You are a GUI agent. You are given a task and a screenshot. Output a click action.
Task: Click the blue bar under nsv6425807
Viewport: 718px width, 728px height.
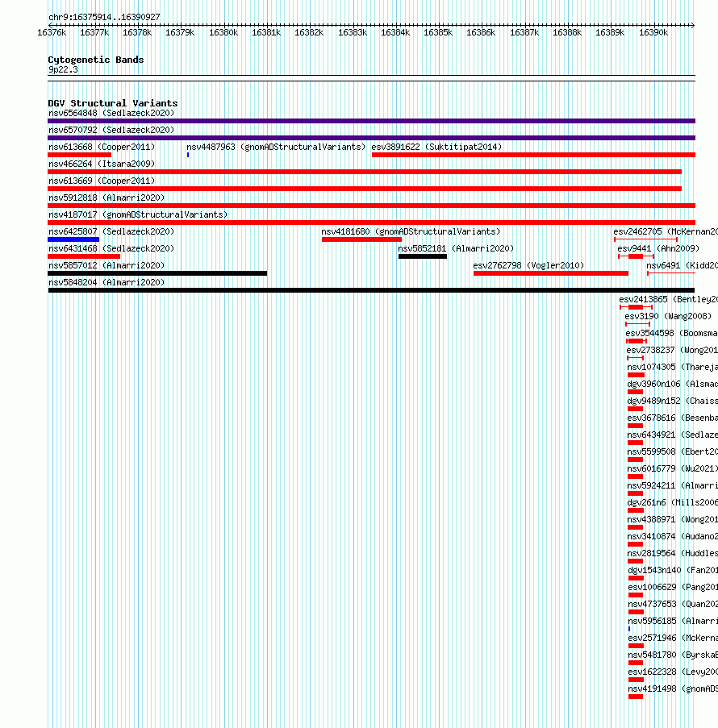tap(73, 239)
